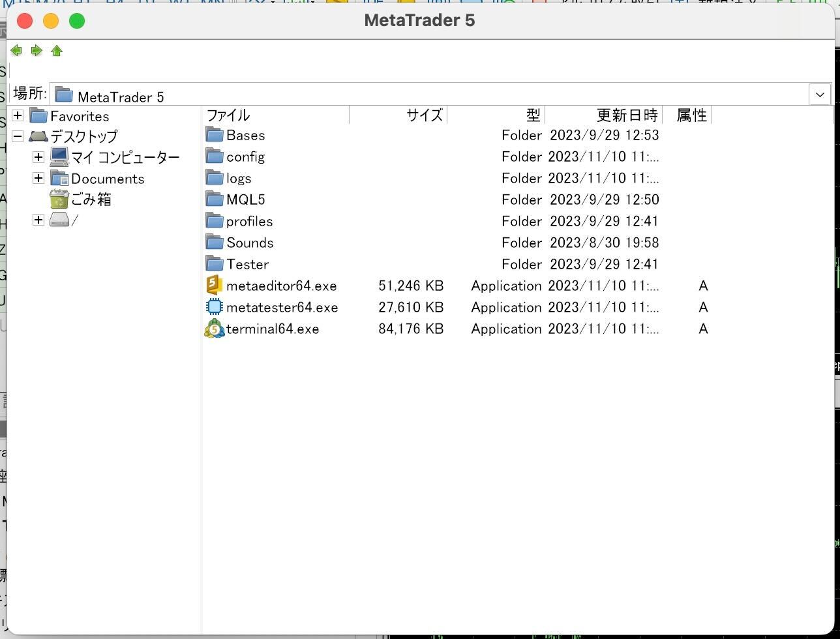Click the Bases folder icon

click(215, 134)
